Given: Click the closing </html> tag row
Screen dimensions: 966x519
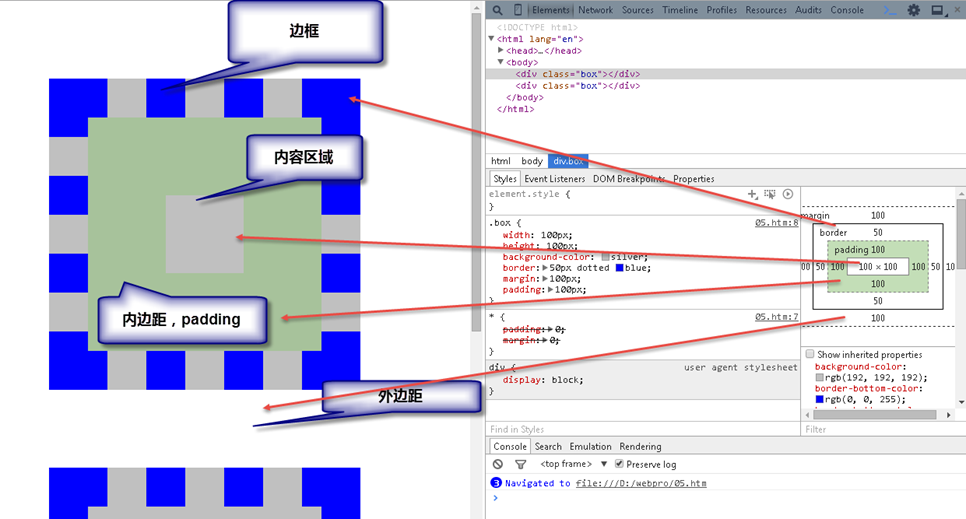Looking at the screenshot, I should click(x=516, y=109).
